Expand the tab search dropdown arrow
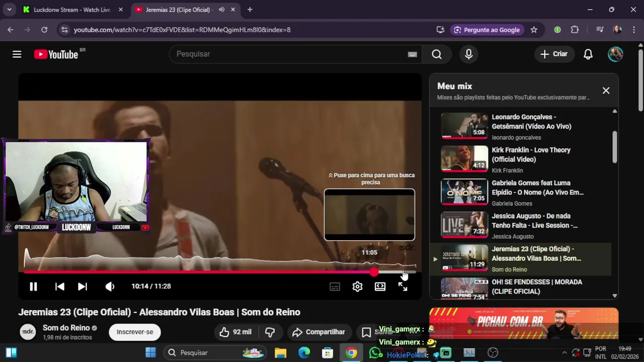Screen dimensions: 644x362 [9, 10]
